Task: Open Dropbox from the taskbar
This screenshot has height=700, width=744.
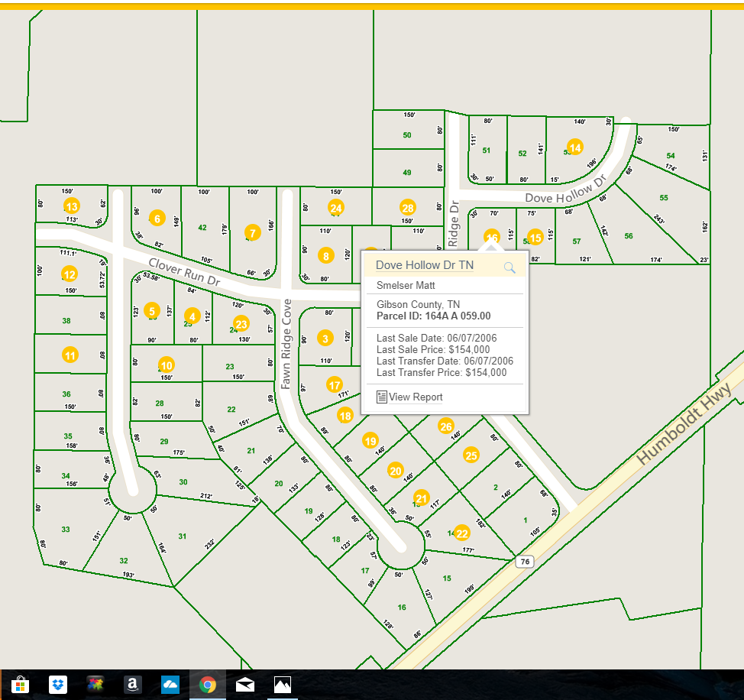Action: 58,684
